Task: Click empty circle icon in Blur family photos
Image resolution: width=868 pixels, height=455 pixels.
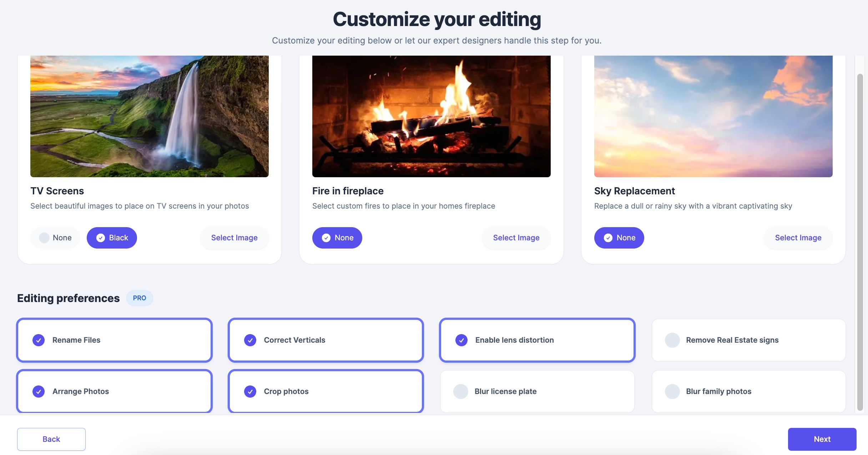Action: (x=672, y=392)
